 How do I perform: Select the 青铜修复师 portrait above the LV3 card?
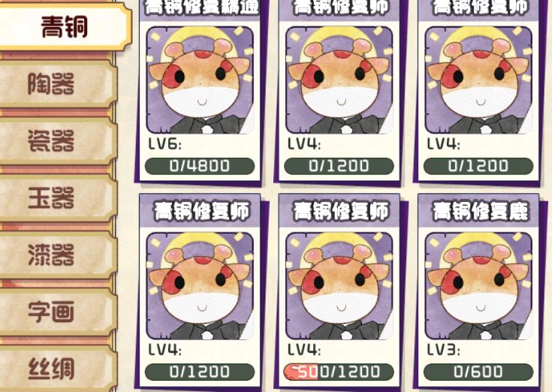479,80
